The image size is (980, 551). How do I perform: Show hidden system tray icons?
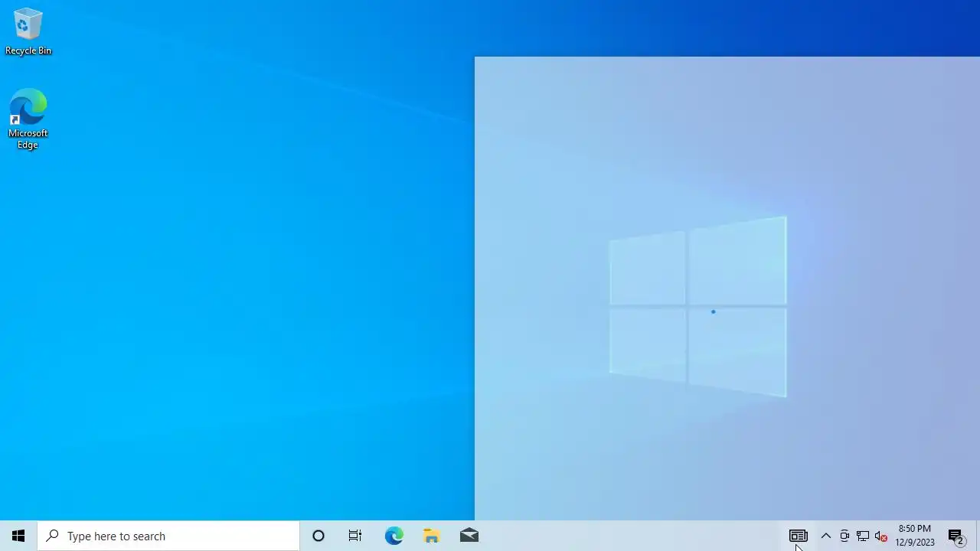[x=826, y=536]
